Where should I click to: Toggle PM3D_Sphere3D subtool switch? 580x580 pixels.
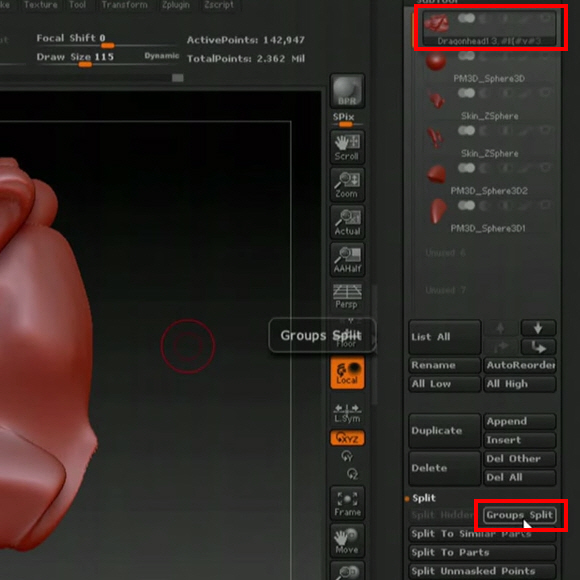click(466, 56)
